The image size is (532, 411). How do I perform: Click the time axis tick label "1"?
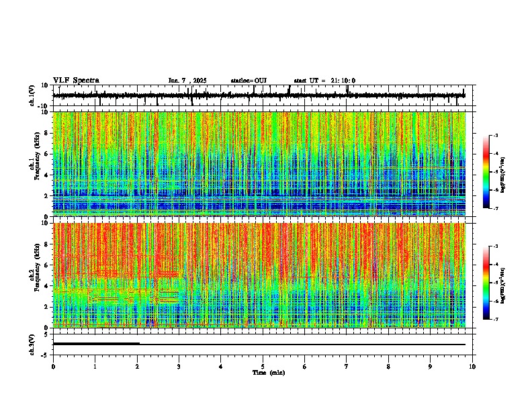pos(95,367)
